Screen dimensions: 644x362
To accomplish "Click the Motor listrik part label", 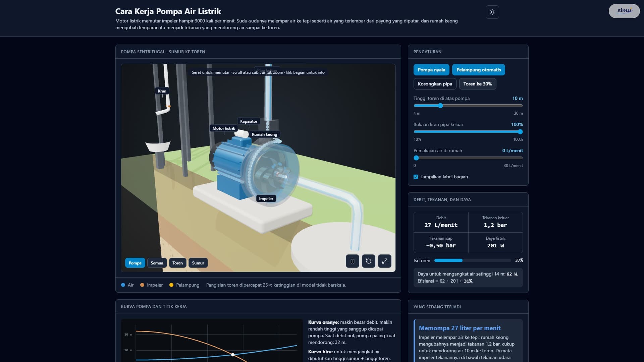I will [x=223, y=128].
